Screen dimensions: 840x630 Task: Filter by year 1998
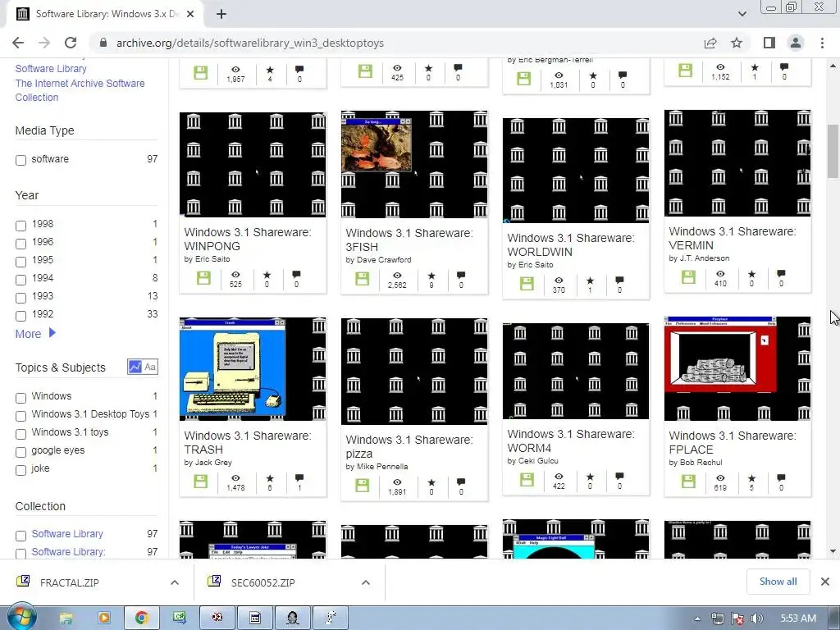(x=21, y=226)
